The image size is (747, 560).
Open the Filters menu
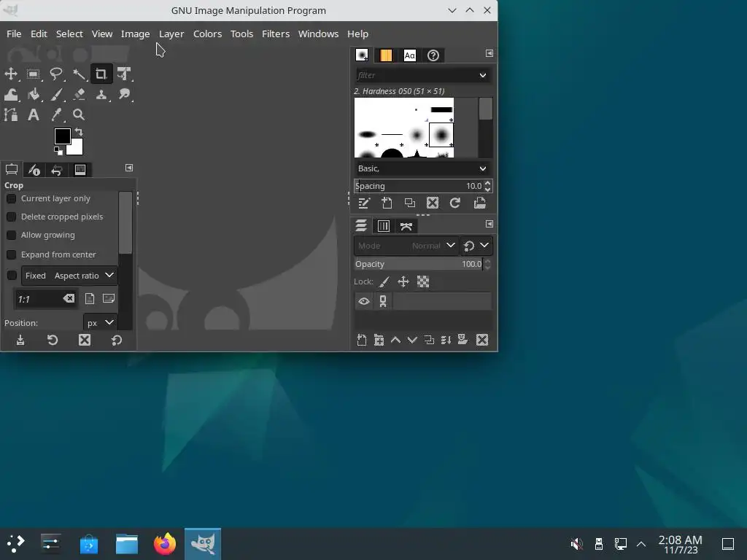click(276, 34)
